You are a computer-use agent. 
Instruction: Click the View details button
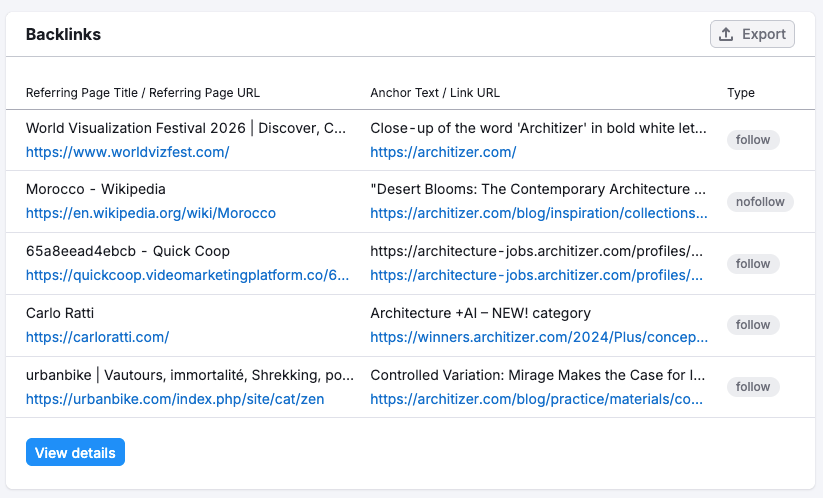tap(75, 453)
